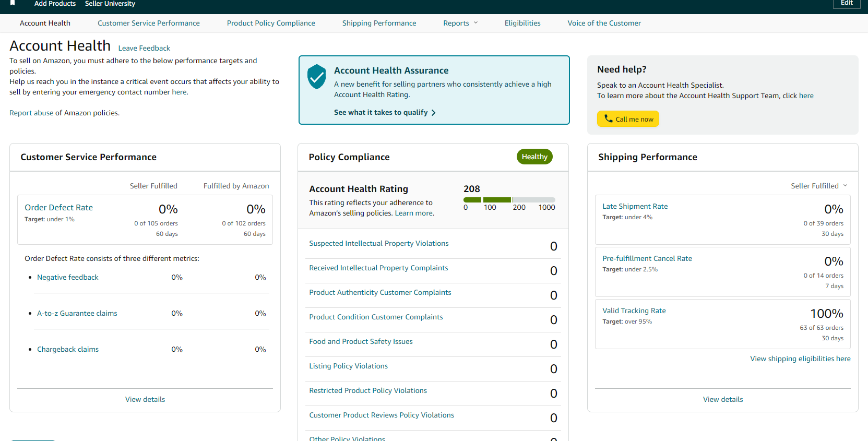This screenshot has height=441, width=868.
Task: Open Received Intellectual Property Complaints
Action: pos(378,268)
